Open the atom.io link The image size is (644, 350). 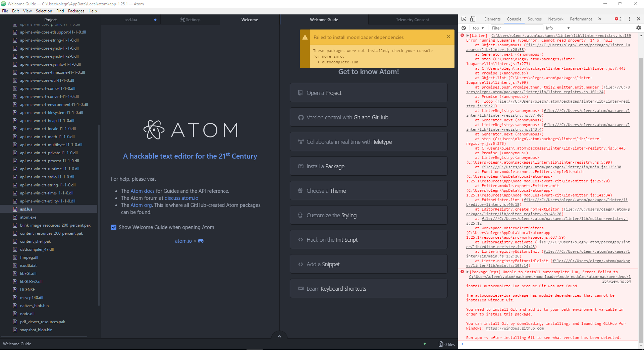coord(183,241)
